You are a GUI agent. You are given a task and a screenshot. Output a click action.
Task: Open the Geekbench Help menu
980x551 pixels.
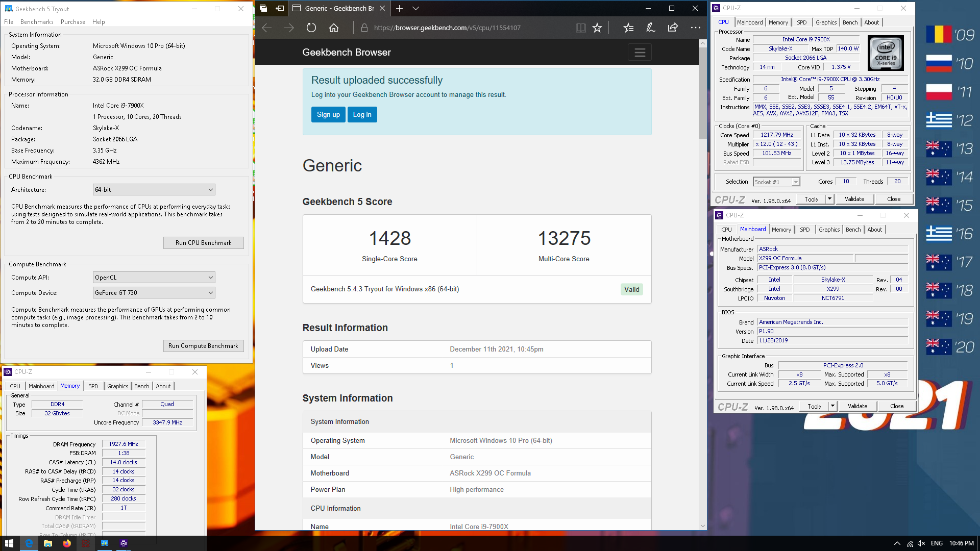pyautogui.click(x=99, y=22)
